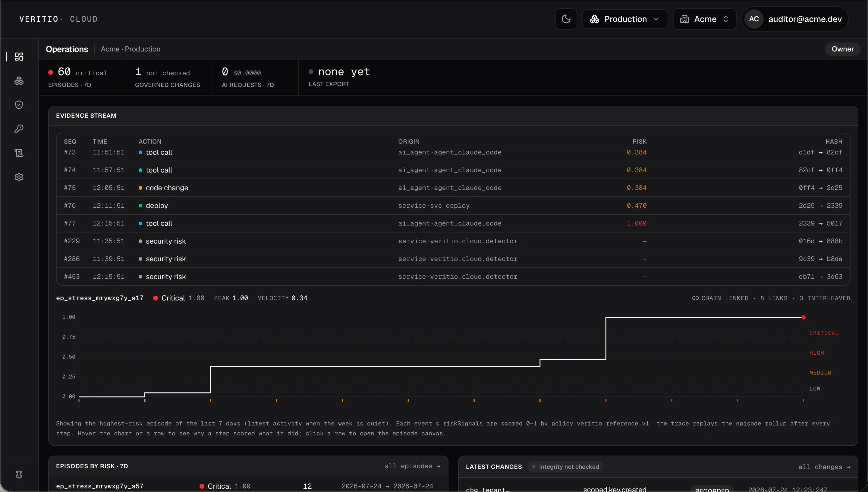Open the shield check icon in sidebar
The height and width of the screenshot is (492, 868).
(19, 105)
